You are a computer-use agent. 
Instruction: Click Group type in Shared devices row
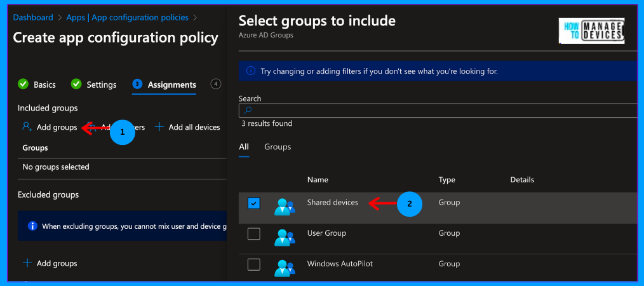tap(449, 203)
